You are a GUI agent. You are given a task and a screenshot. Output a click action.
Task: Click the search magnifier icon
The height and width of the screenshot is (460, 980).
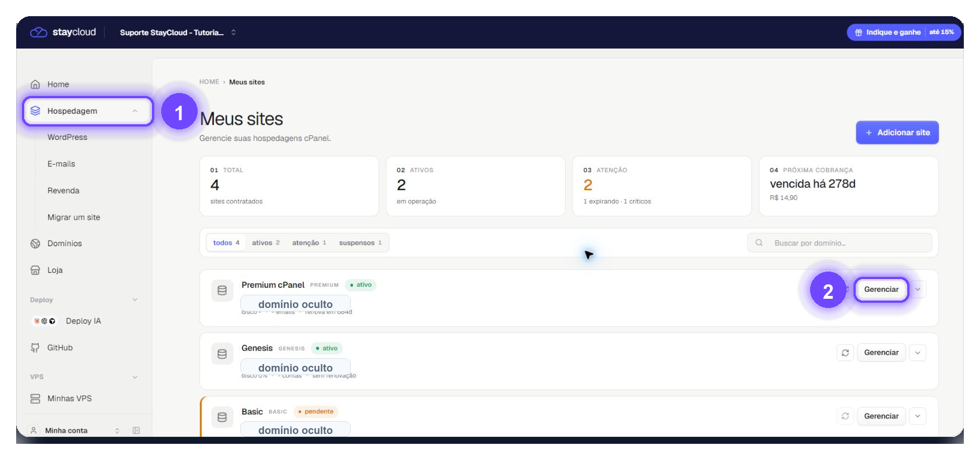click(759, 243)
